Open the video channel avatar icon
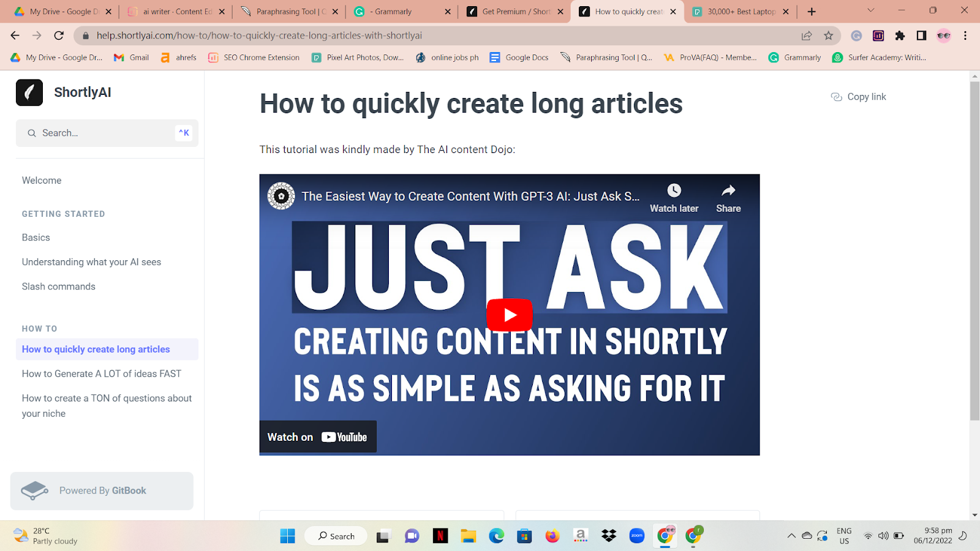Screen dimensions: 980x551 pos(281,196)
